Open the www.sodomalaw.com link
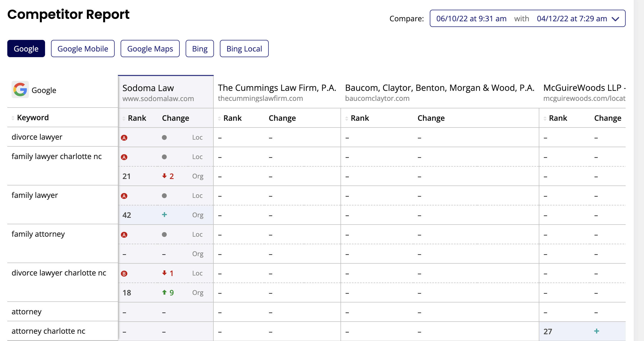The width and height of the screenshot is (644, 341). [158, 99]
